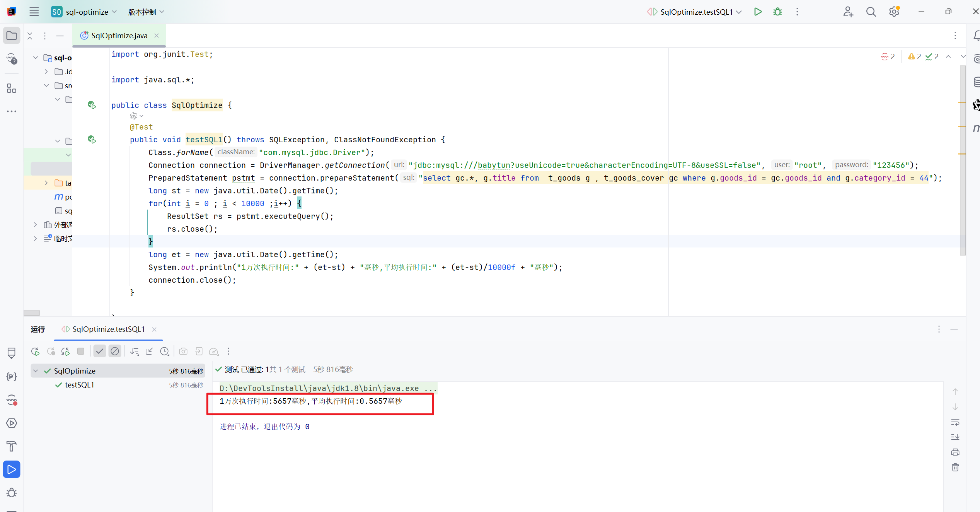Image resolution: width=980 pixels, height=512 pixels.
Task: Open test history clock icon
Action: [165, 351]
